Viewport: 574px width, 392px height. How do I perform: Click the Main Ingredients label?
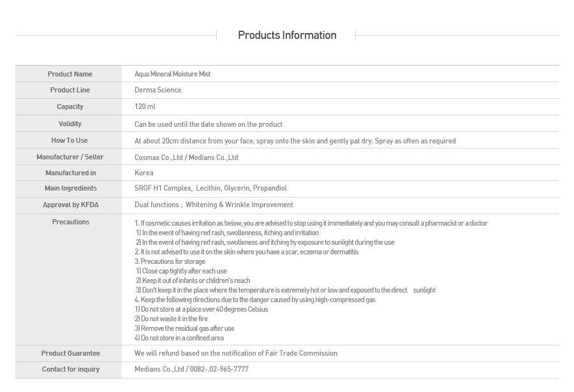point(70,189)
